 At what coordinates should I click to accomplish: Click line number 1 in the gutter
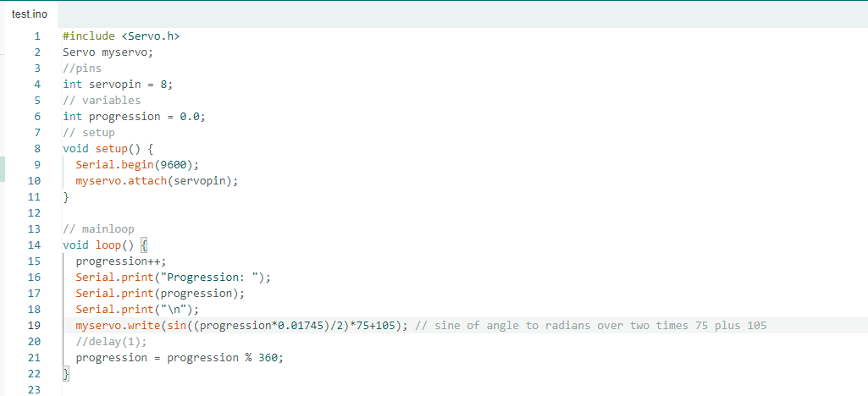[37, 36]
